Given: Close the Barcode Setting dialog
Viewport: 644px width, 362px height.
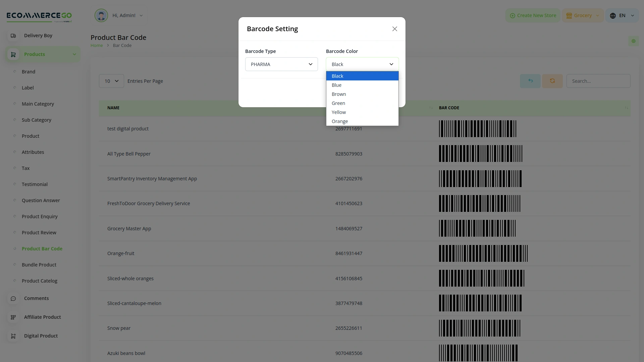Looking at the screenshot, I should [x=394, y=29].
